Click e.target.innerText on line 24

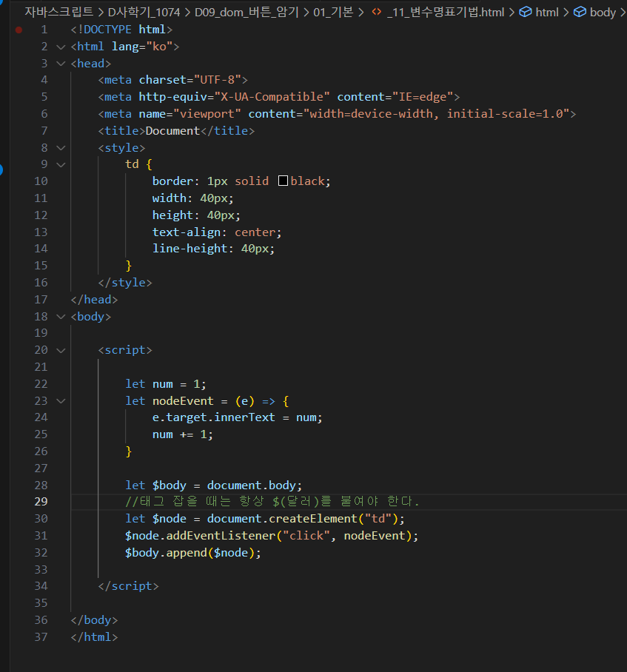pos(213,417)
